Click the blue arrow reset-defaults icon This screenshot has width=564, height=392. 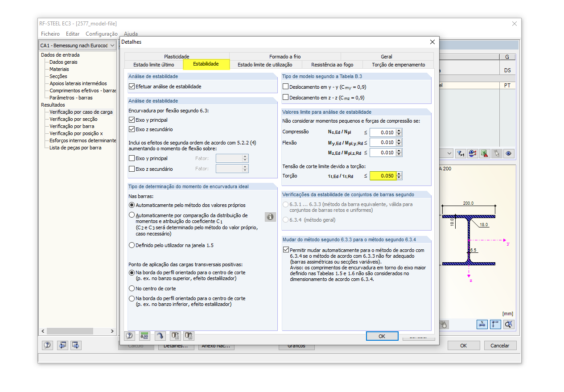[160, 336]
